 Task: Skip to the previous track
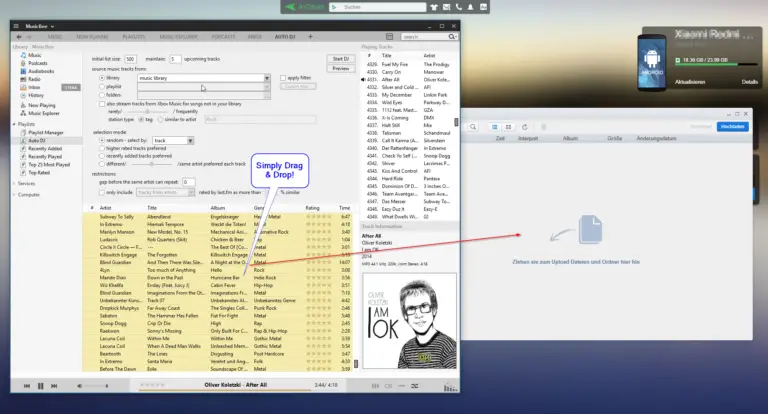pyautogui.click(x=27, y=386)
